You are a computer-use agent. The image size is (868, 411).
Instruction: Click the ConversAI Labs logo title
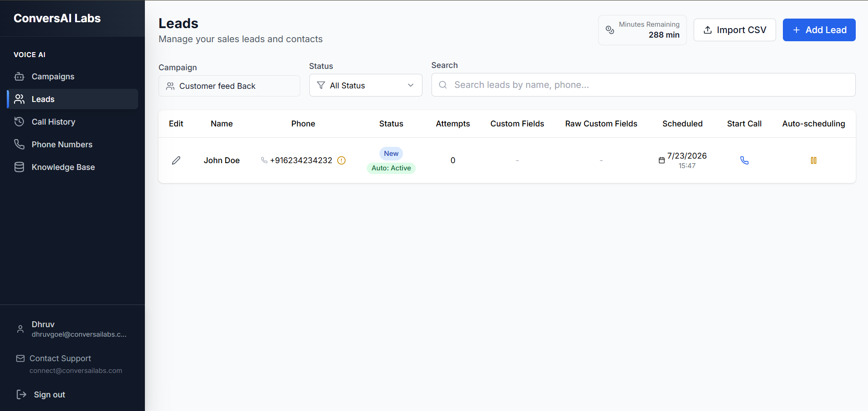tap(57, 18)
